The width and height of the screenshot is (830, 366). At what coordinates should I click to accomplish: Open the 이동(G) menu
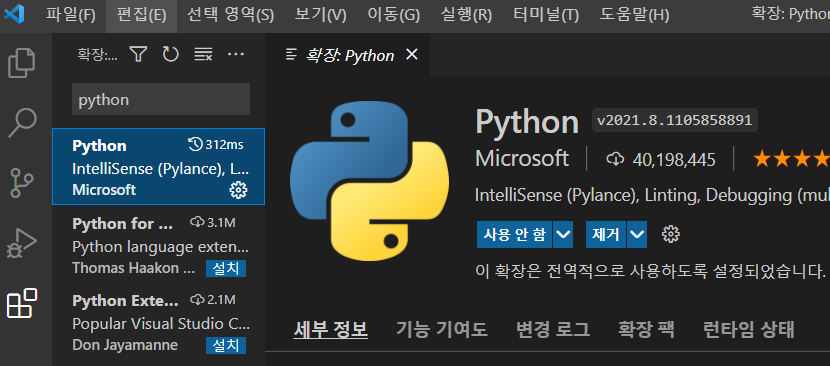click(x=393, y=15)
